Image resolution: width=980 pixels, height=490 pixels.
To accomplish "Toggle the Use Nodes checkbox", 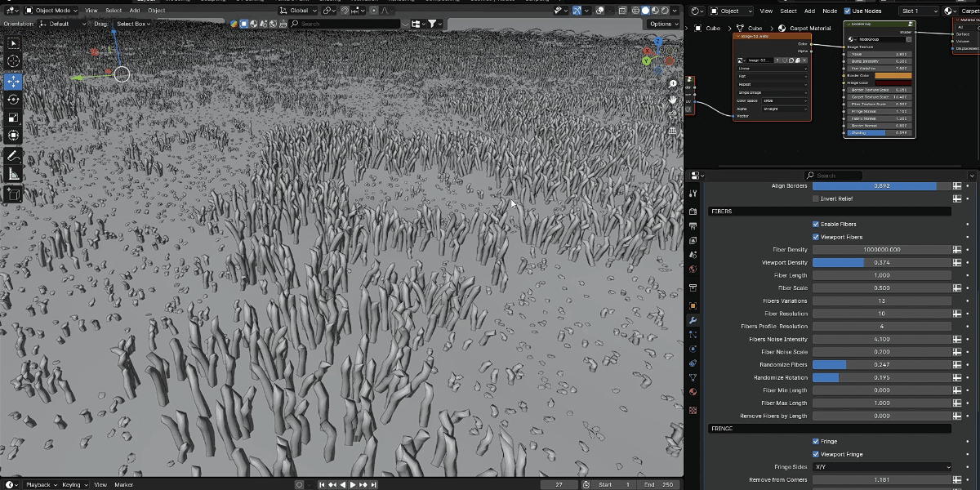I will tap(848, 11).
